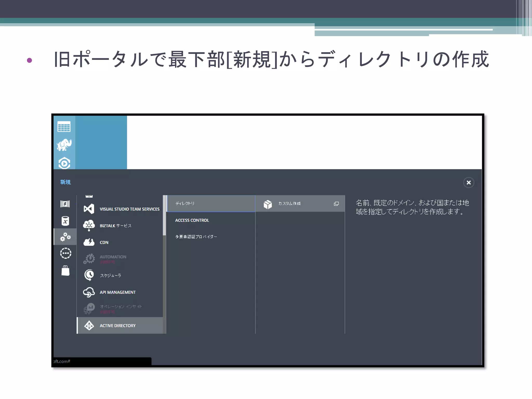Select the スケジューラ entry
This screenshot has height=399, width=532.
pos(120,275)
